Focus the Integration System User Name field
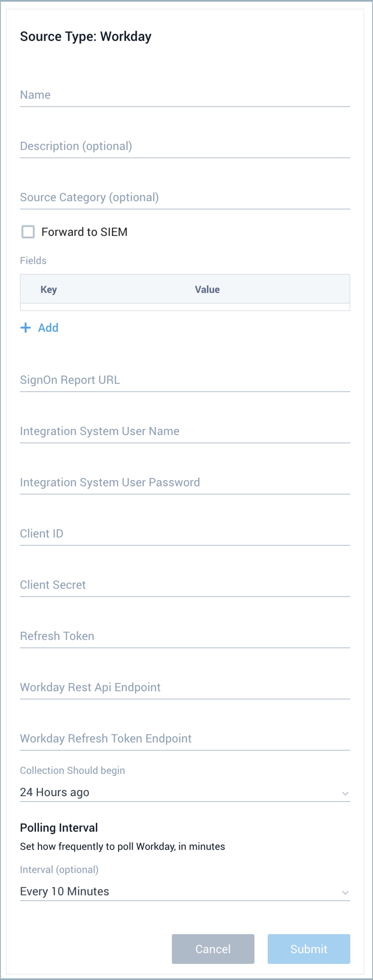The image size is (373, 980). coord(184,431)
